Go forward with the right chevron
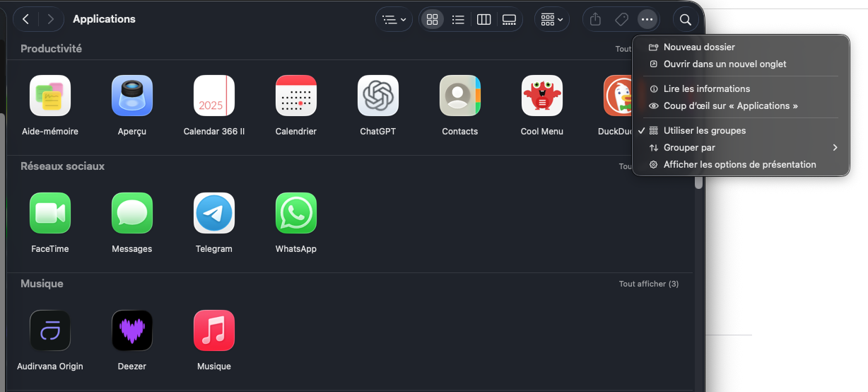Screen dimensions: 868x392 click(50, 19)
